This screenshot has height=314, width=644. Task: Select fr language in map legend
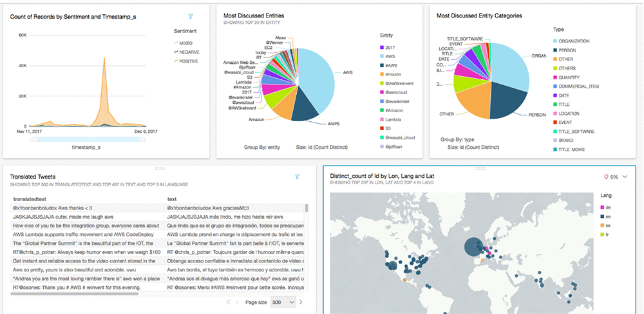605,234
